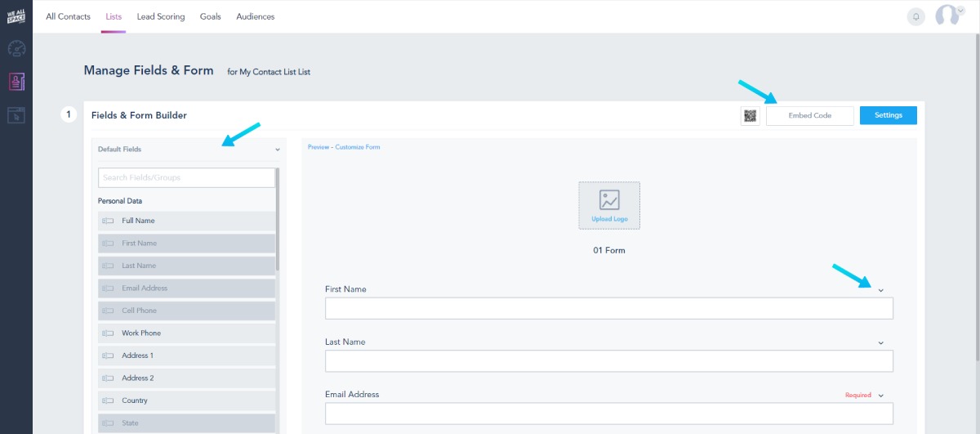The height and width of the screenshot is (434, 980).
Task: Open the blue Settings button
Action: pyautogui.click(x=888, y=116)
